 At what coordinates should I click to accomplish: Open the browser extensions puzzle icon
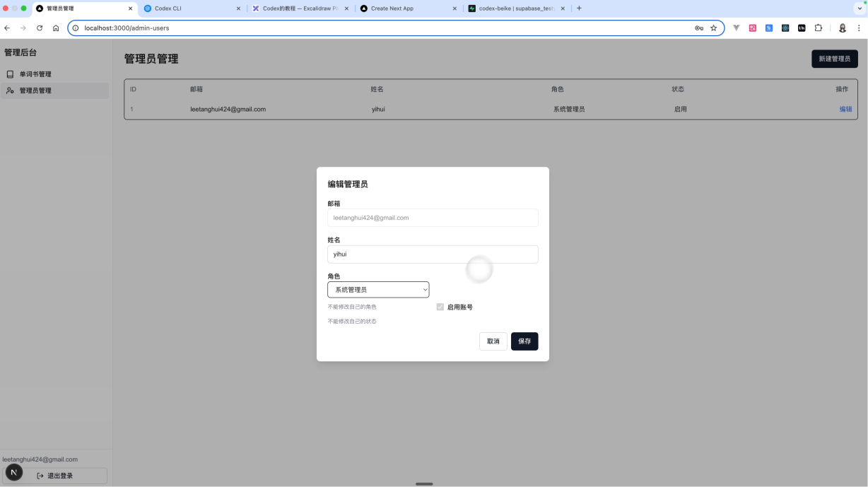coord(819,28)
